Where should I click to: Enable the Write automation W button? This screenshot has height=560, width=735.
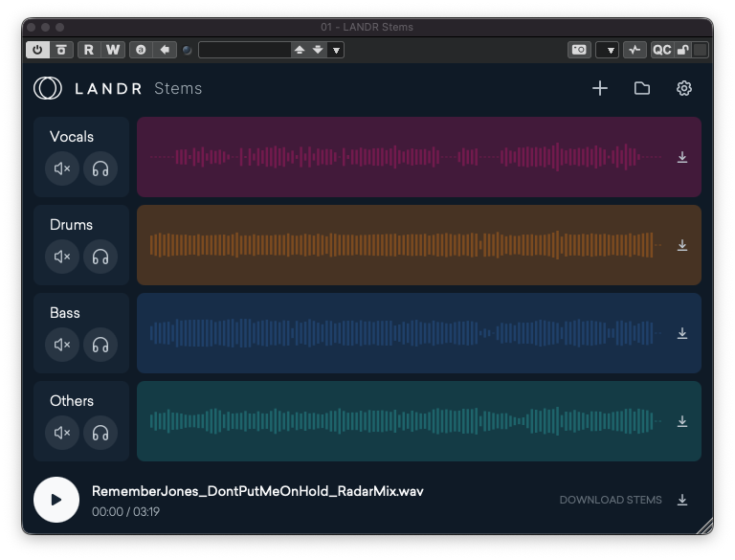click(113, 50)
